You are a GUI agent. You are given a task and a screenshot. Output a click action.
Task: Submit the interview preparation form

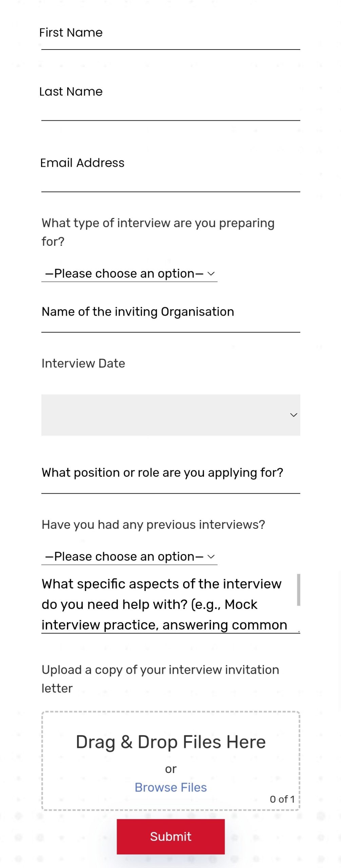[171, 836]
